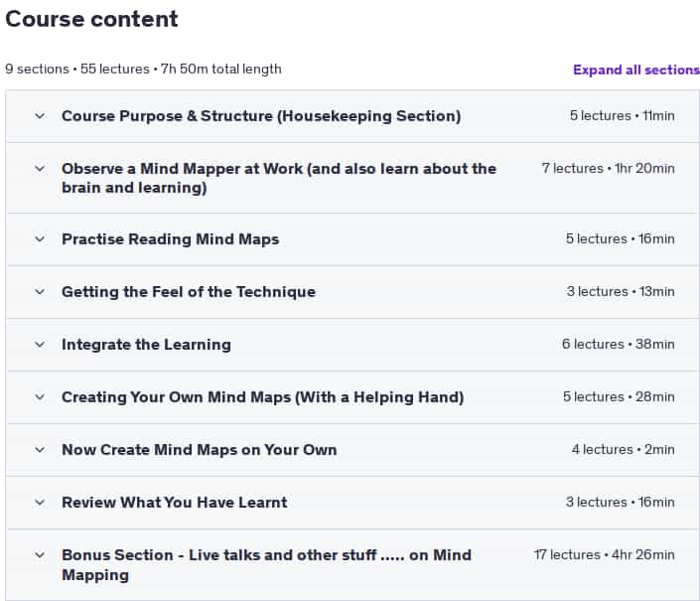This screenshot has height=601, width=700.
Task: Open Practise Reading Mind Maps section title
Action: click(x=170, y=239)
